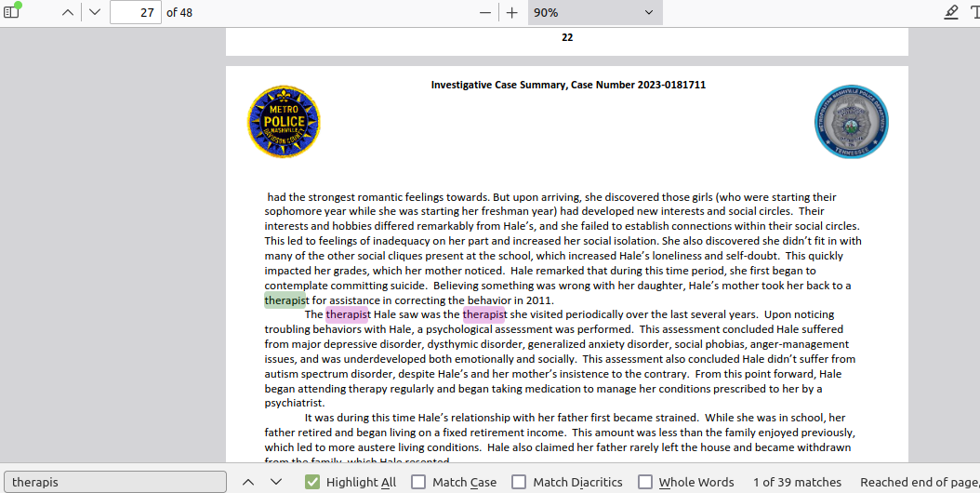Find previous match arrow in find bar
Image resolution: width=980 pixels, height=493 pixels.
[248, 482]
